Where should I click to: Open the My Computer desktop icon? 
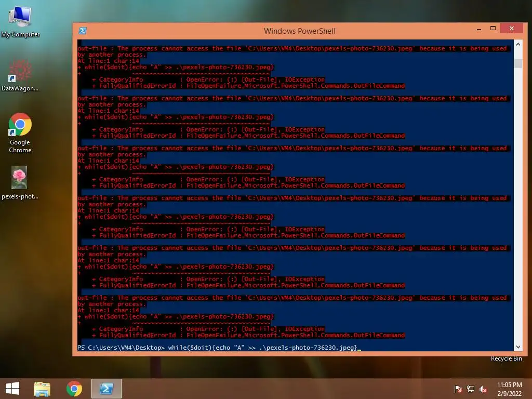[x=20, y=21]
